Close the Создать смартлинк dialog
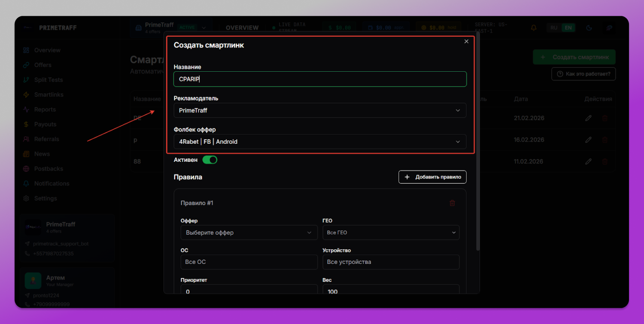 466,42
